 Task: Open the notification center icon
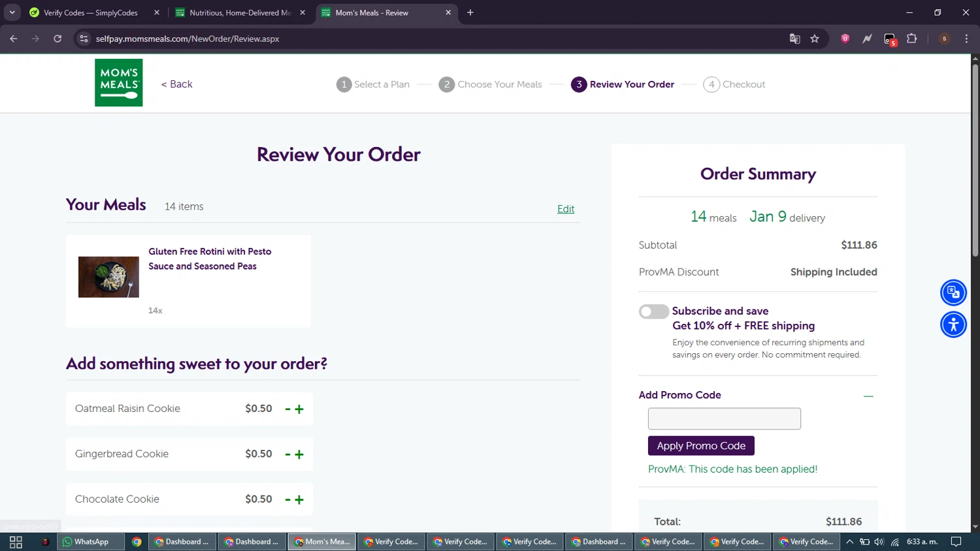956,542
